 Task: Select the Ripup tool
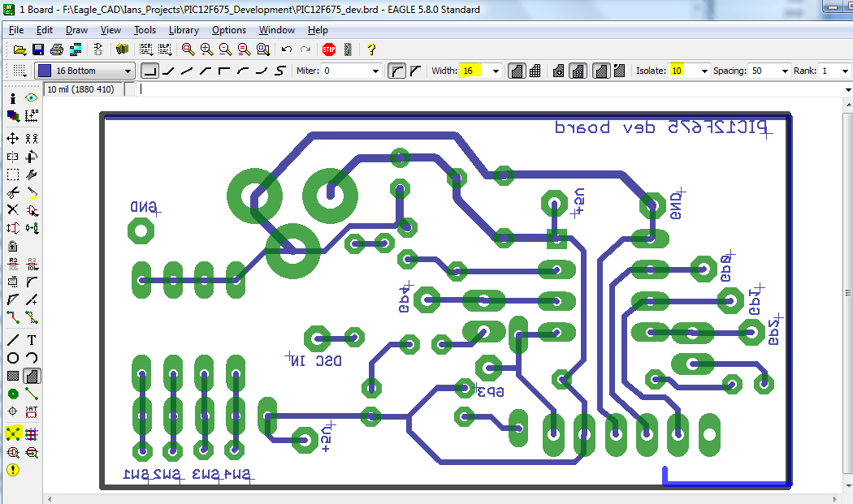[32, 317]
